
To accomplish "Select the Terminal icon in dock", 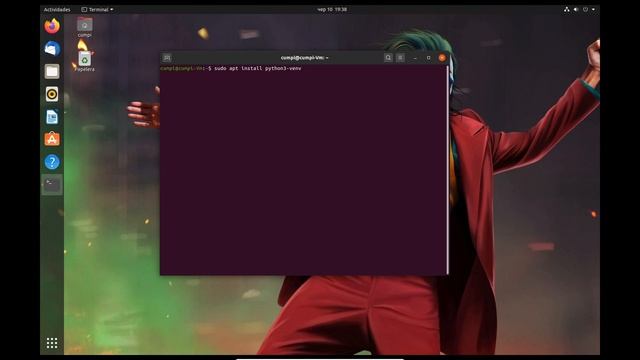I will pos(52,185).
